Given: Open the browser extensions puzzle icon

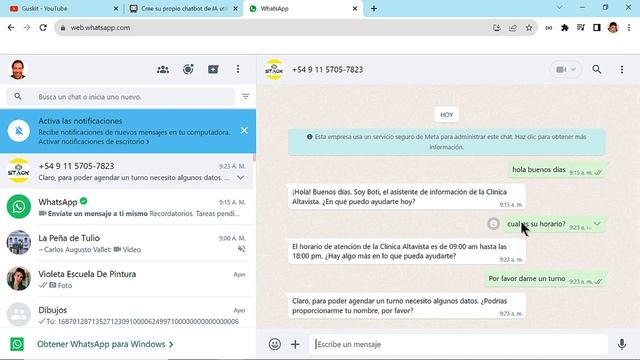Looking at the screenshot, I should point(565,27).
